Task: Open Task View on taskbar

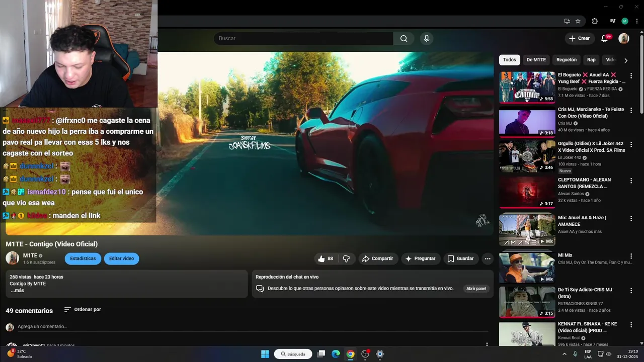Action: (x=321, y=354)
